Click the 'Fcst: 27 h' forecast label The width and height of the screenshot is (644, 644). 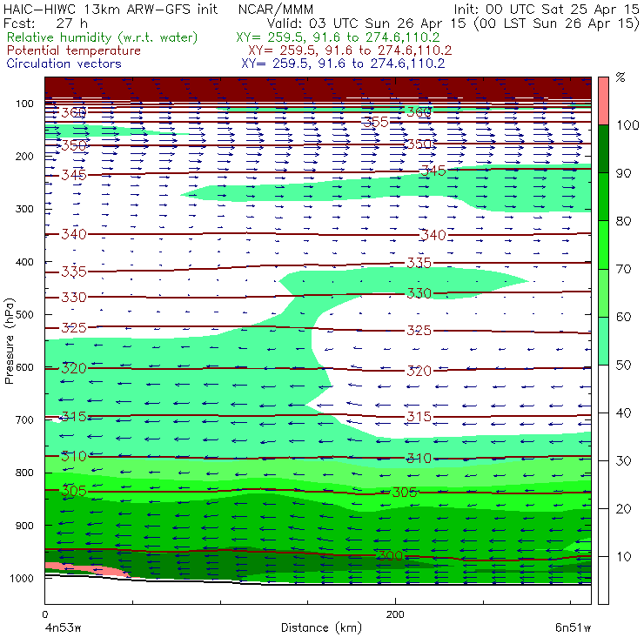point(45,23)
